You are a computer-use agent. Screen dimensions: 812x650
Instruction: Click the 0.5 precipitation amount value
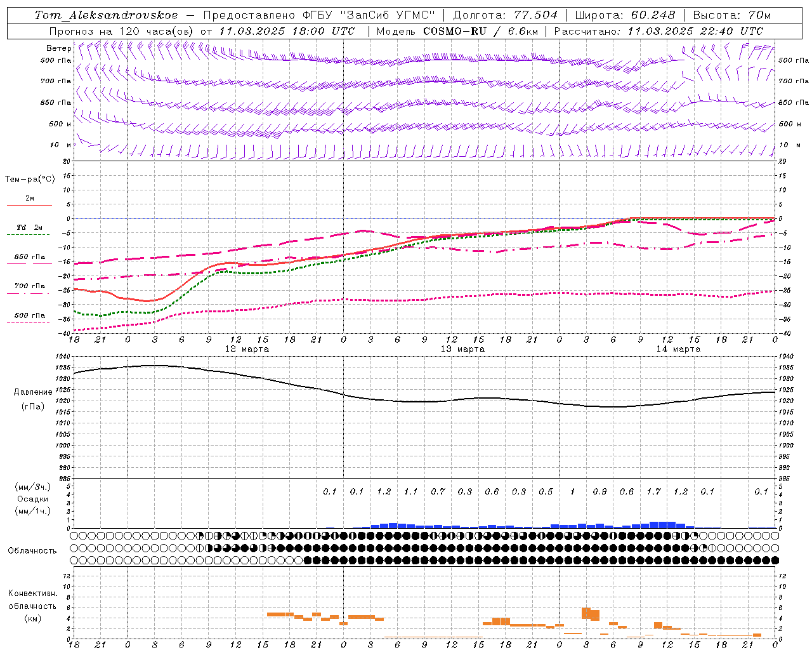click(x=546, y=492)
